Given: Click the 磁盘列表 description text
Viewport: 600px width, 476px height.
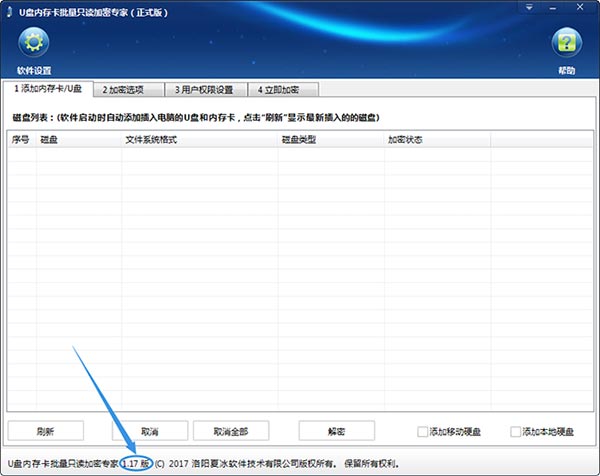Looking at the screenshot, I should (196, 117).
